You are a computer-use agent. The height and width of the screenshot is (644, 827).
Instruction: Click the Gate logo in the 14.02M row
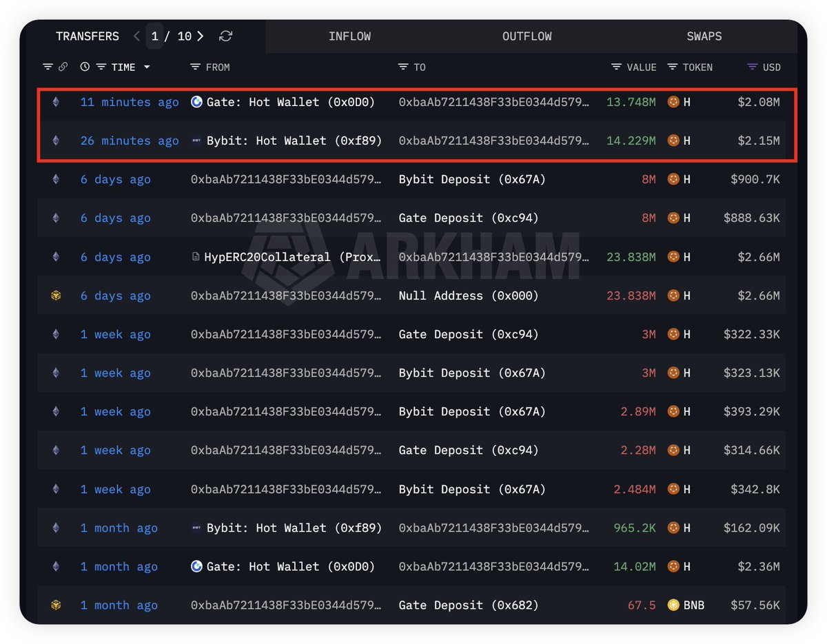pyautogui.click(x=196, y=566)
